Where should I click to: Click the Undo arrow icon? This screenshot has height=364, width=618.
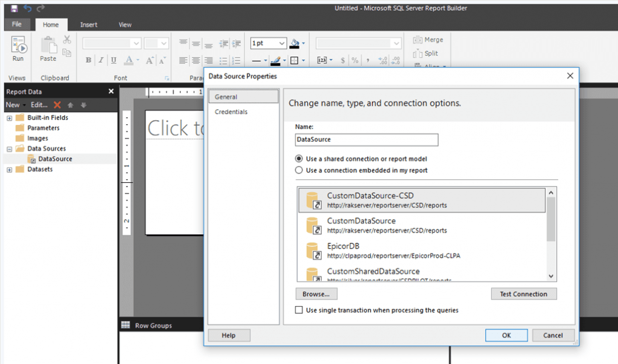point(28,8)
